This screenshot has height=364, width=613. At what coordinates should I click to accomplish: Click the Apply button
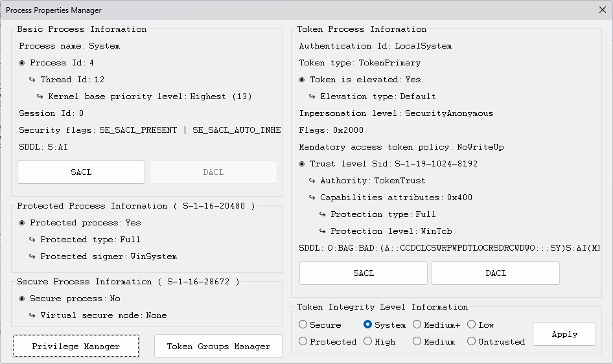[x=564, y=334]
